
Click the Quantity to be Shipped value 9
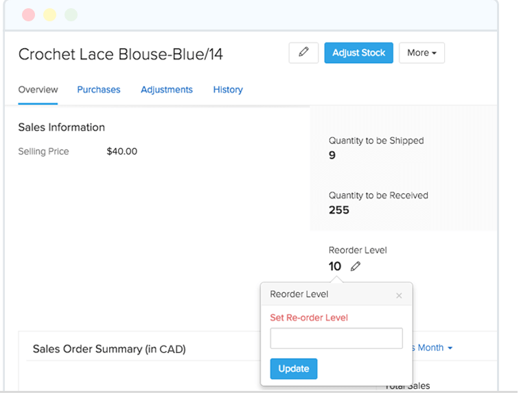tap(332, 155)
